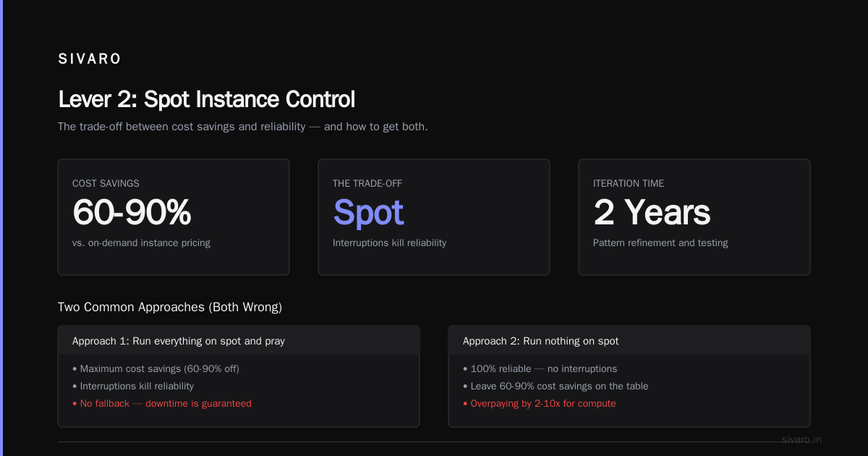
Task: Select the Lever 2: Spot Instance Control heading
Action: (206, 99)
